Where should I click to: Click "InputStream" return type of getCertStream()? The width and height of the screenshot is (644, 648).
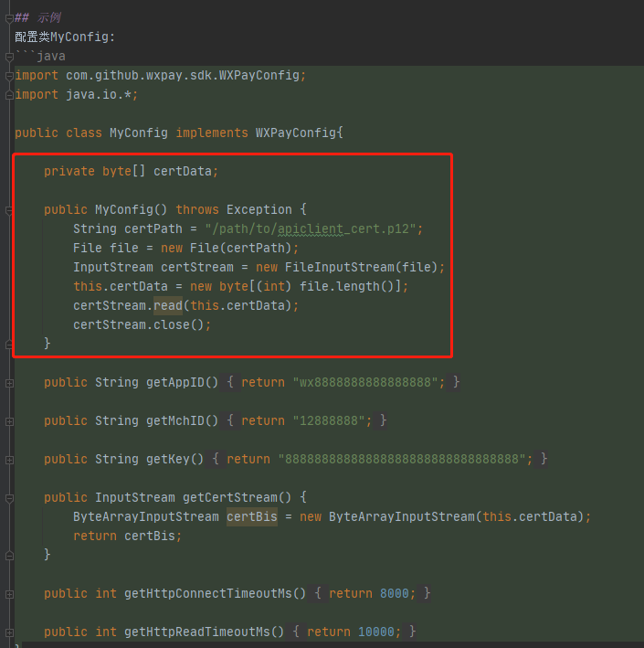tap(135, 497)
